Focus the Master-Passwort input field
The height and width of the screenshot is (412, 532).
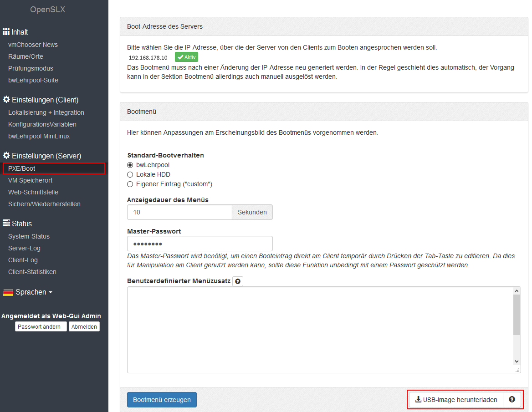[x=199, y=244]
